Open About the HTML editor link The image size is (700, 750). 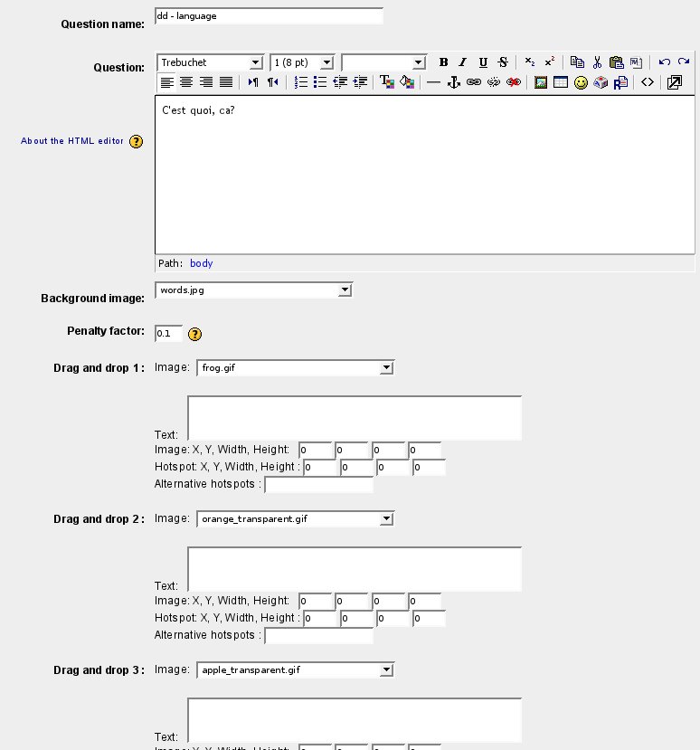(x=72, y=141)
